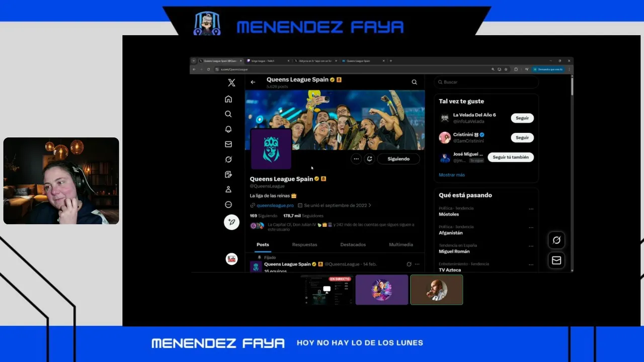
Task: Switch to Multimedia tab
Action: [x=401, y=245]
